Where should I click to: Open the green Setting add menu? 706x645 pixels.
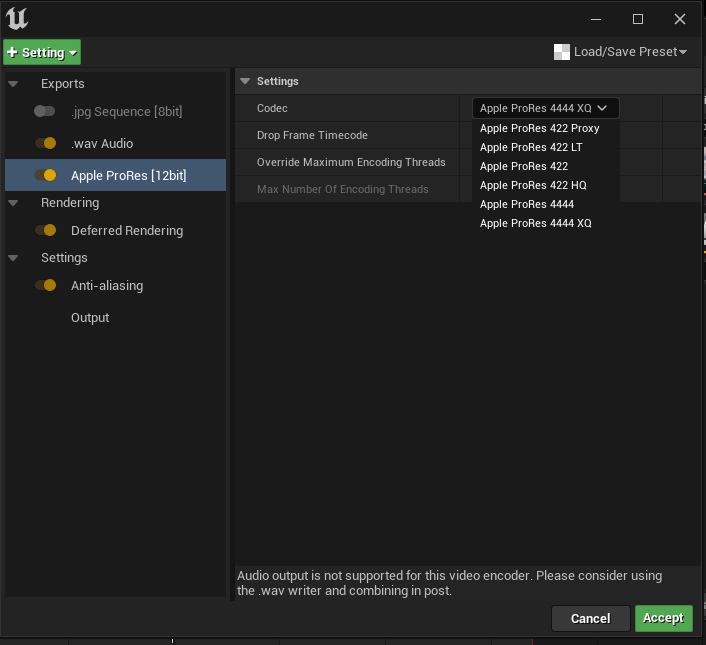tap(42, 52)
